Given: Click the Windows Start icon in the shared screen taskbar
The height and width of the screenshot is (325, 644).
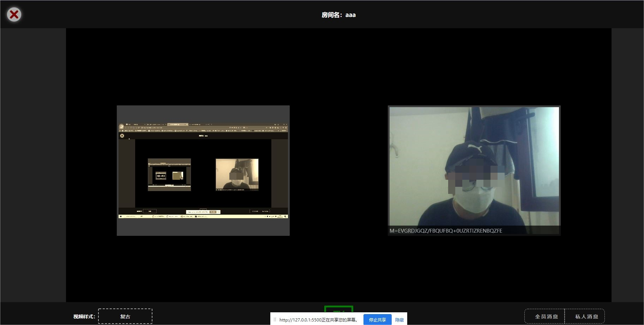Looking at the screenshot, I should tap(121, 216).
